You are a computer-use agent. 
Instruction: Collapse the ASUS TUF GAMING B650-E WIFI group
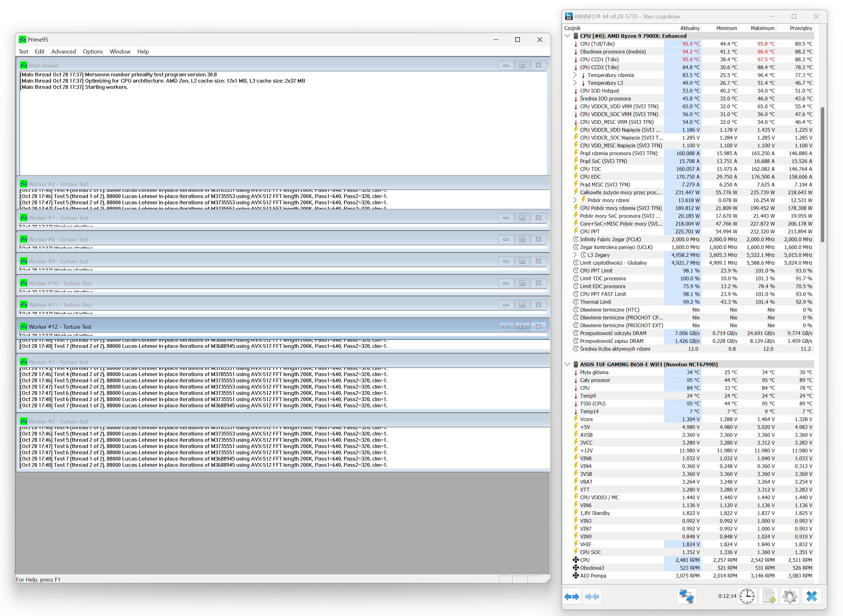coord(567,364)
